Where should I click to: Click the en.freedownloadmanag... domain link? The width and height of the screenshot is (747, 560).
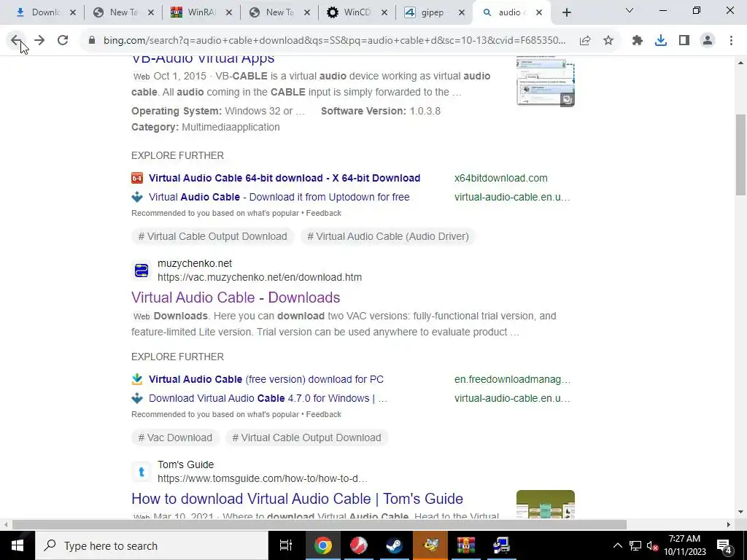coord(512,379)
